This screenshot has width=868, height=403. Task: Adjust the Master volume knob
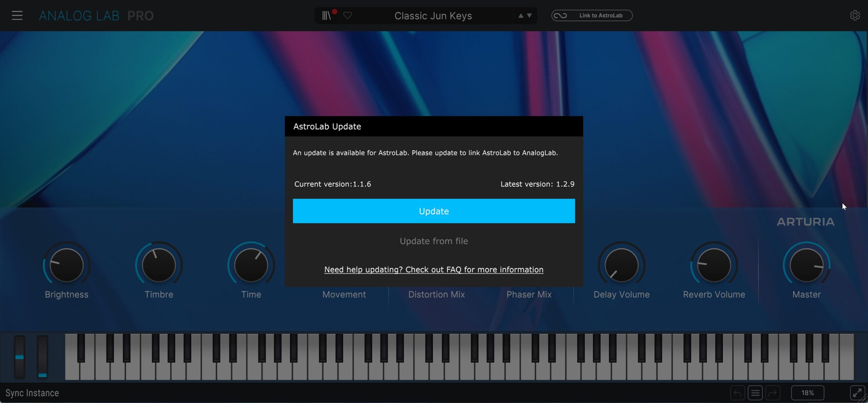pos(807,265)
